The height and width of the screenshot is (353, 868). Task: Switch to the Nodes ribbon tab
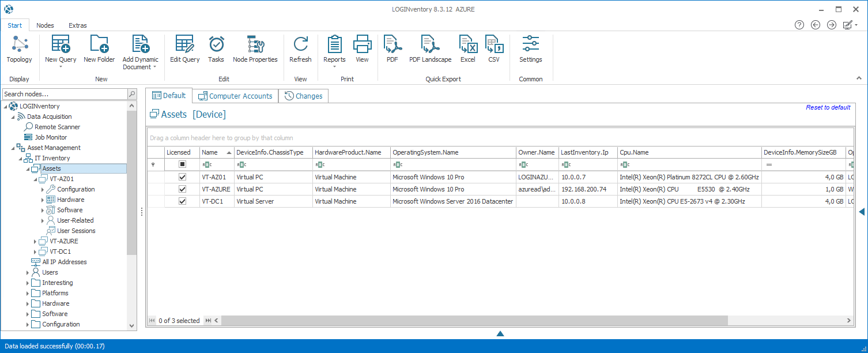tap(45, 25)
